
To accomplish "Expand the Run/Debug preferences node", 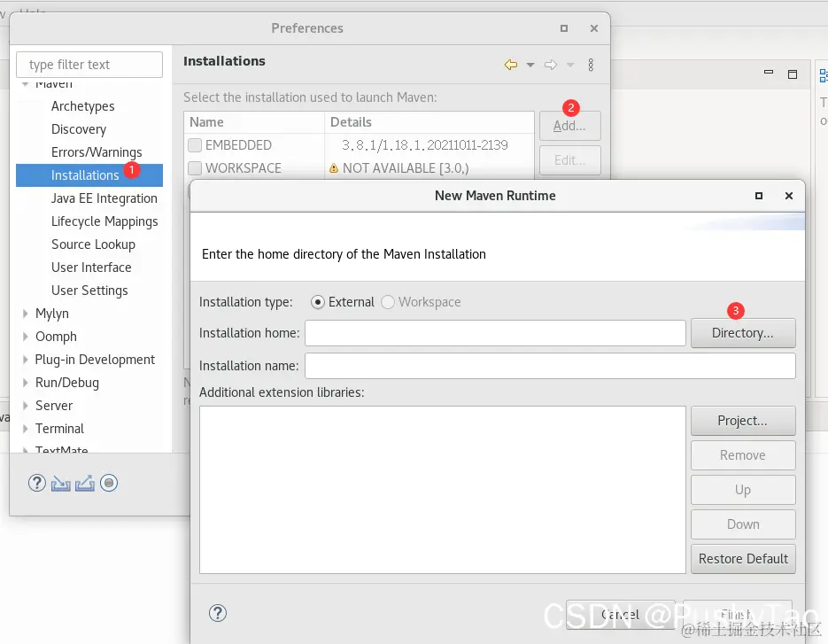I will click(26, 383).
